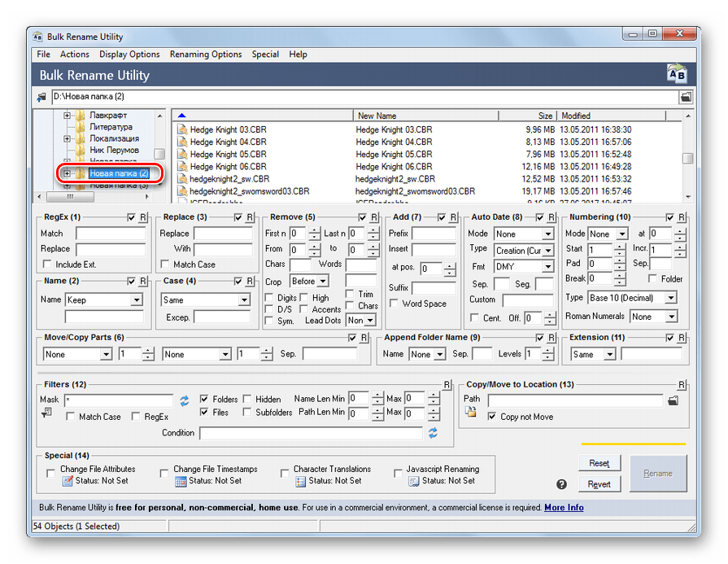Open the Renaming Options menu
728x564 pixels.
[206, 55]
